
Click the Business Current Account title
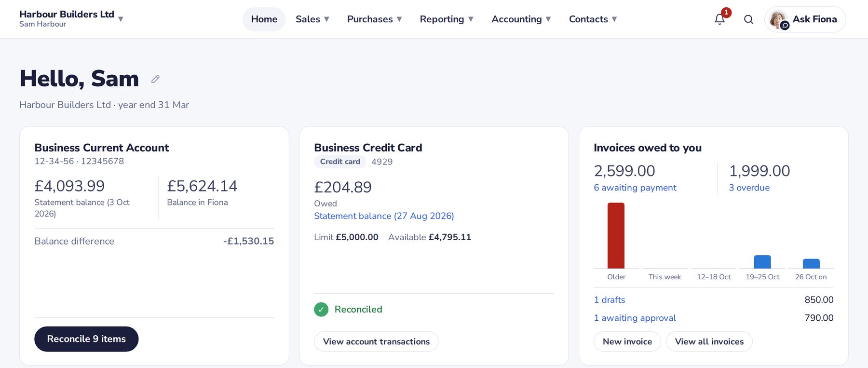coord(102,148)
